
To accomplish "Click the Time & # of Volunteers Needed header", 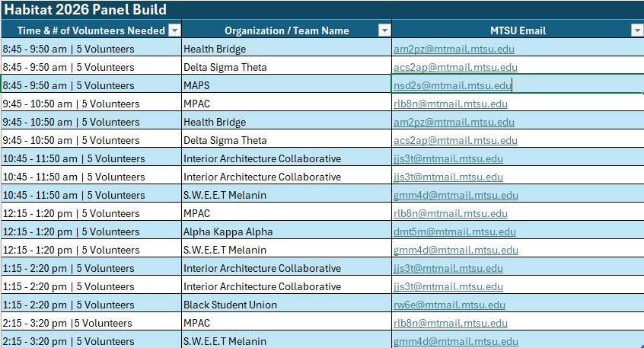I will coord(91,30).
